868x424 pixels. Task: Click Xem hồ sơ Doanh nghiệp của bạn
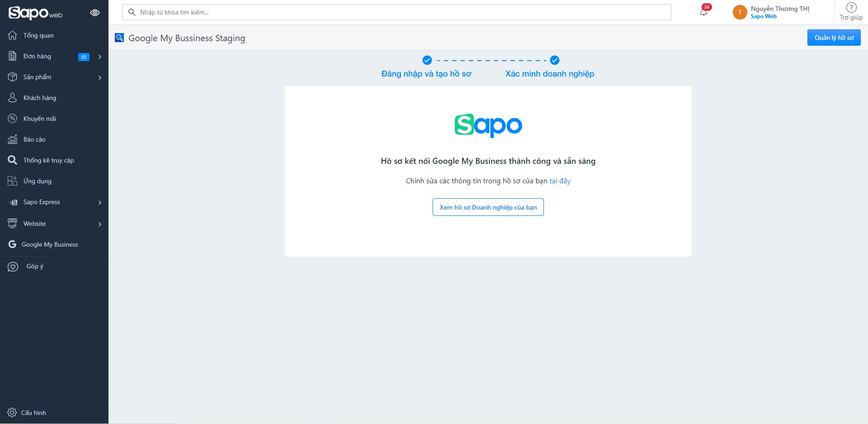click(x=488, y=207)
